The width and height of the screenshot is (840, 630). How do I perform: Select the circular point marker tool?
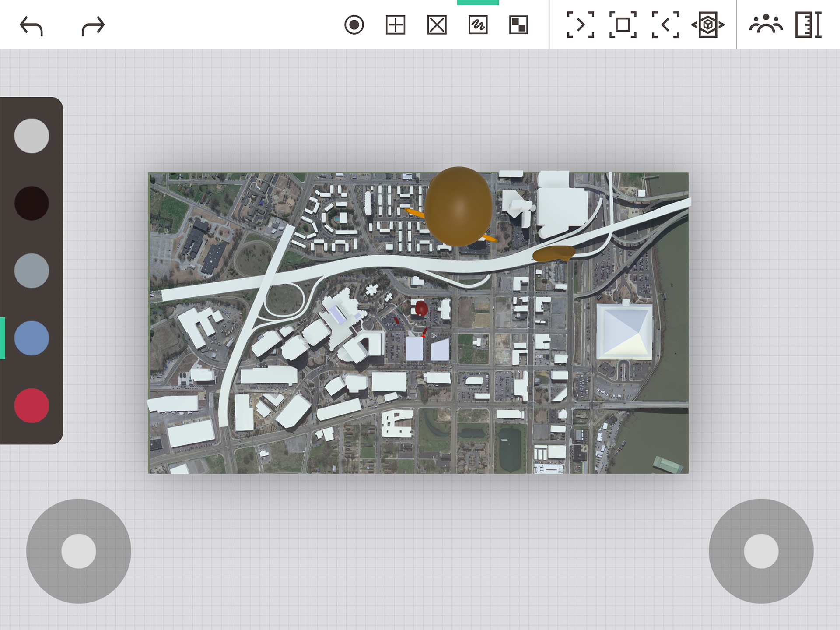pos(354,25)
